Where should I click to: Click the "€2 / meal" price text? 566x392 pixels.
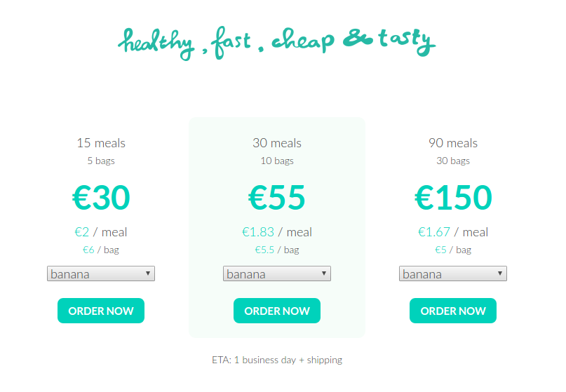[101, 232]
